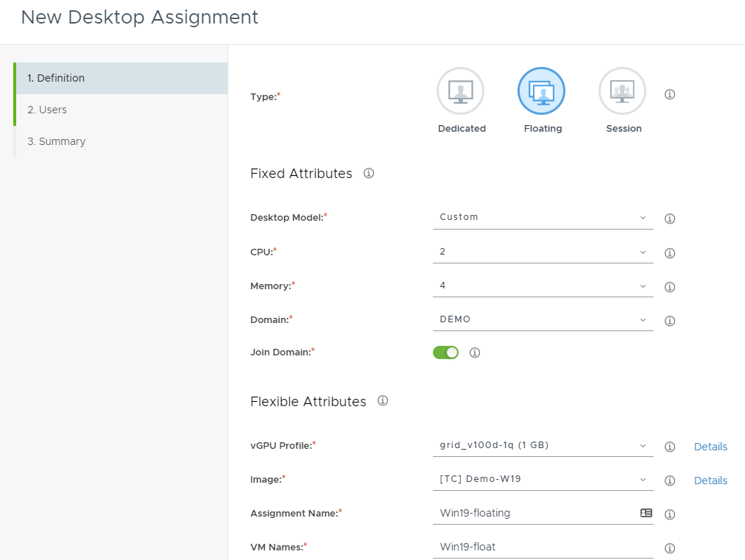Screen dimensions: 745x560
Task: Open the Memory dropdown
Action: [543, 286]
